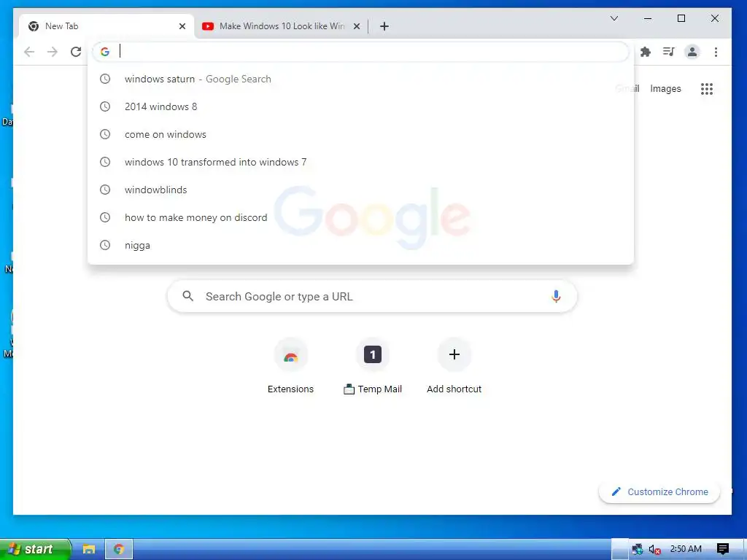747x560 pixels.
Task: Switch to the Make Windows 10 YouTube tab
Action: [281, 26]
